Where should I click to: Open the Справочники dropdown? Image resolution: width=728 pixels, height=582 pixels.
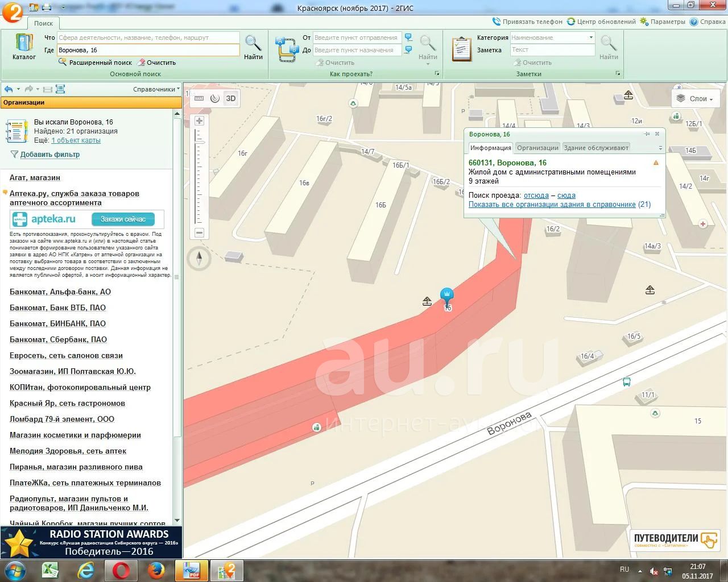pos(156,89)
